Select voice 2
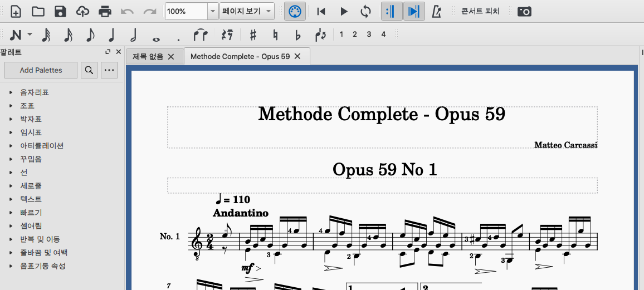The height and width of the screenshot is (290, 644). [x=354, y=35]
